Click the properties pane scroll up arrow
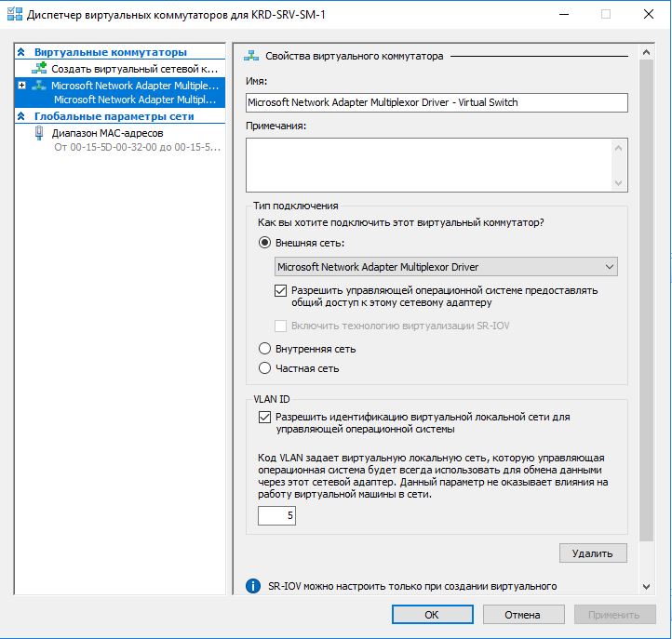Viewport: 672px width, 639px height. tap(646, 52)
